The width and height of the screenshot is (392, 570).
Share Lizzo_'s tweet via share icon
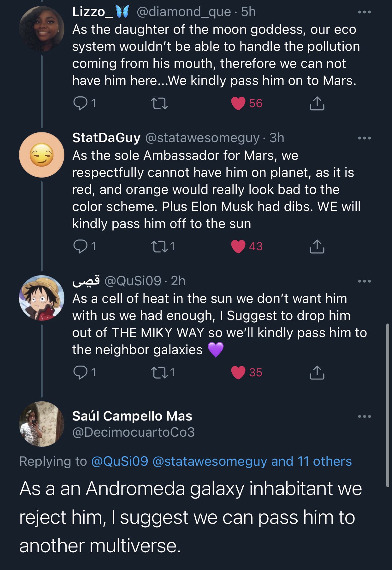[x=317, y=103]
